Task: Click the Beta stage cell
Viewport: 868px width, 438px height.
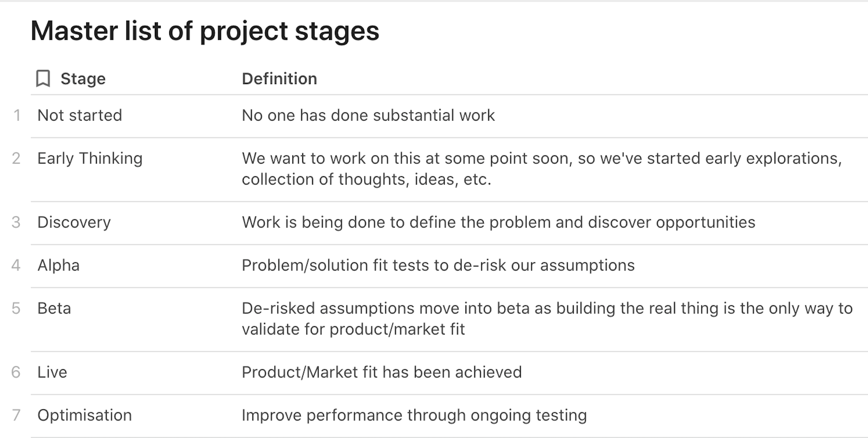Action: (x=54, y=308)
